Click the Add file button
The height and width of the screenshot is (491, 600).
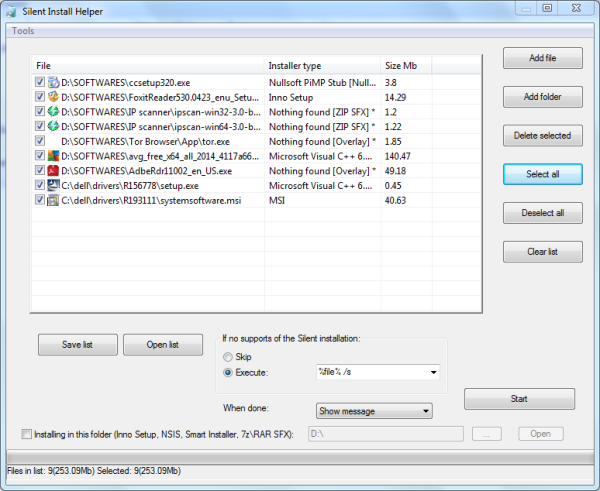(x=543, y=58)
